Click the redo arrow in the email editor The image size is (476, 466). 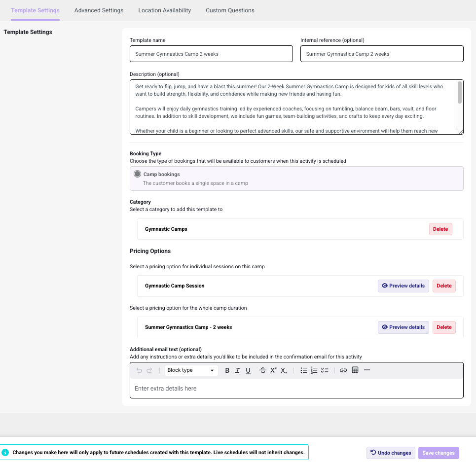click(x=149, y=370)
